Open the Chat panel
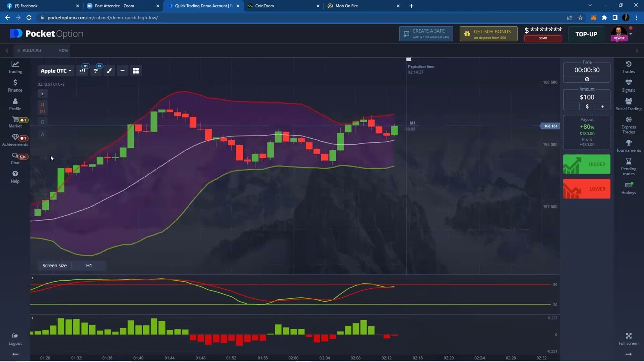Image resolution: width=644 pixels, height=362 pixels. point(15,159)
